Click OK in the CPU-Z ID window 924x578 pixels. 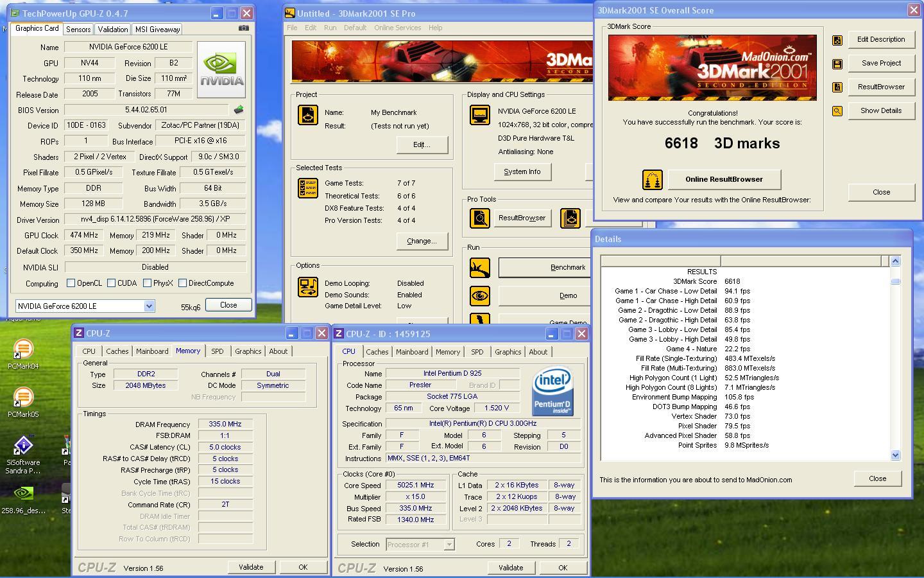pos(563,568)
